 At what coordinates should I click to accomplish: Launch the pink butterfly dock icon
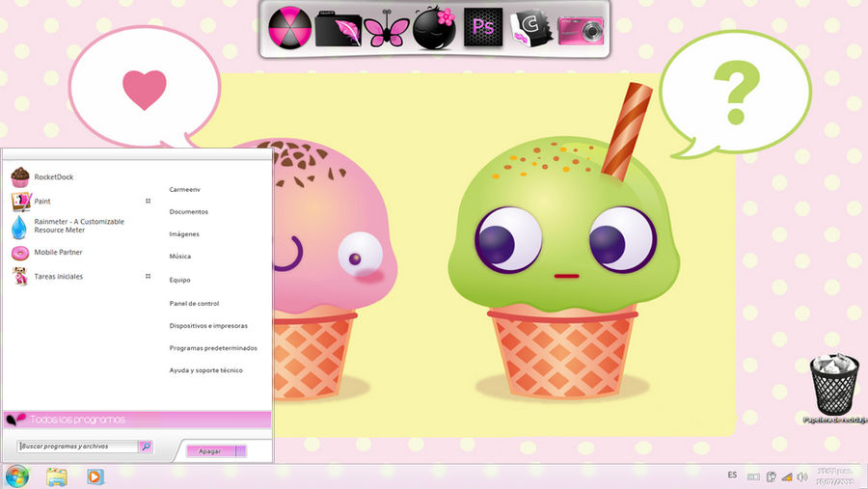click(x=387, y=29)
